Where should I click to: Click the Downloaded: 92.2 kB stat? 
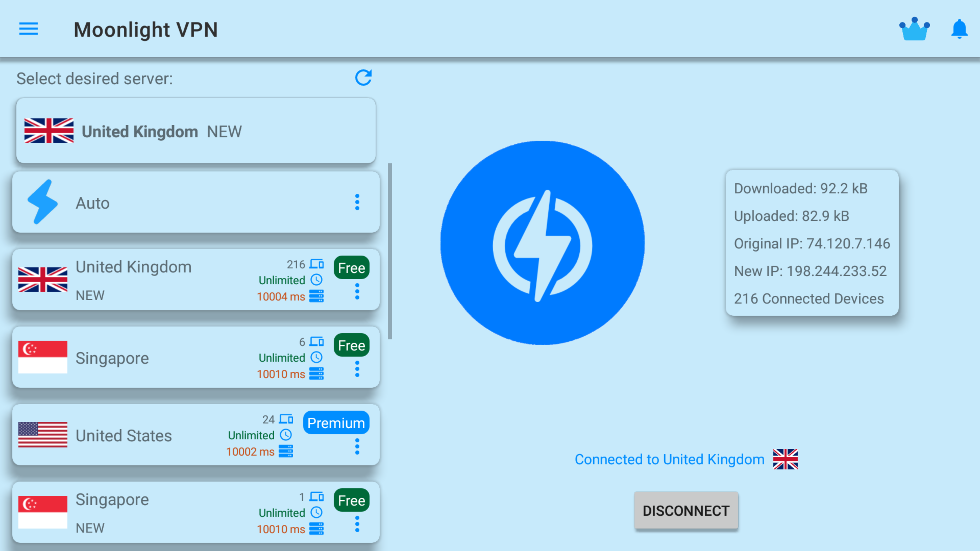[801, 189]
